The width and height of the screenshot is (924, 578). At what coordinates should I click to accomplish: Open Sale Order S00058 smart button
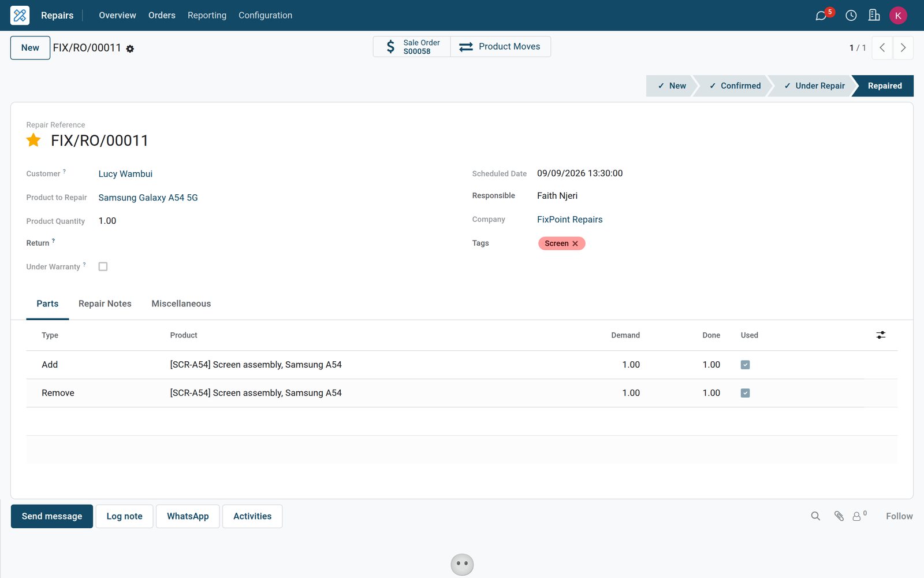point(412,47)
